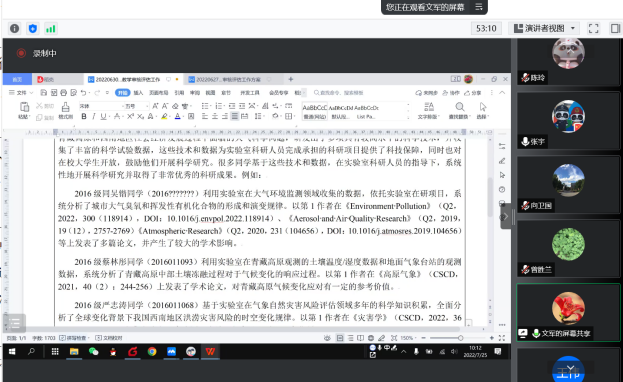Click the paste clipboard icon
Image resolution: width=623 pixels, height=382 pixels.
pyautogui.click(x=24, y=110)
